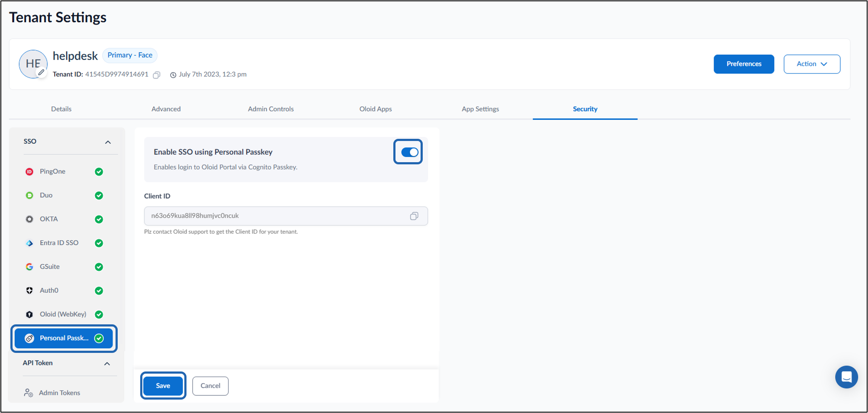
Task: Go to the App Settings tab
Action: [480, 109]
